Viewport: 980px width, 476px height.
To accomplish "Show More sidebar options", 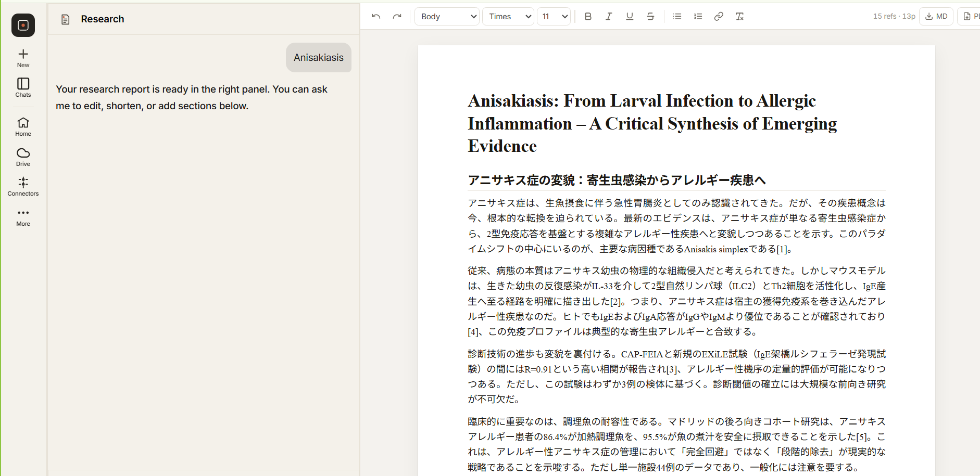I will (x=23, y=217).
